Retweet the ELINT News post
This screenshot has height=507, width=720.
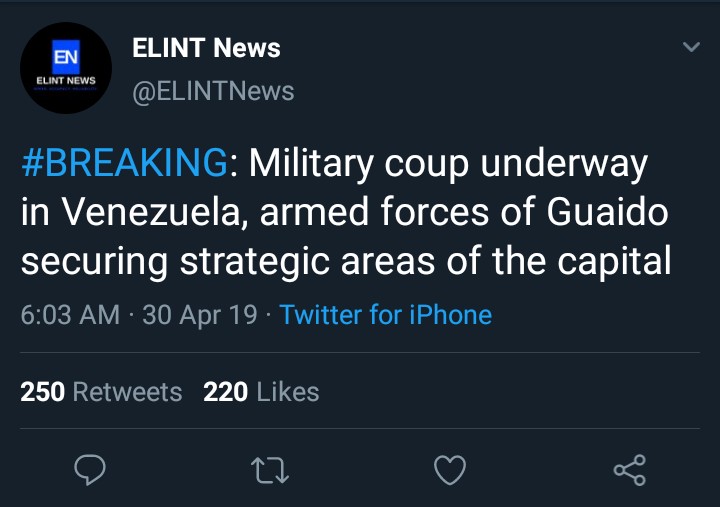tap(270, 470)
